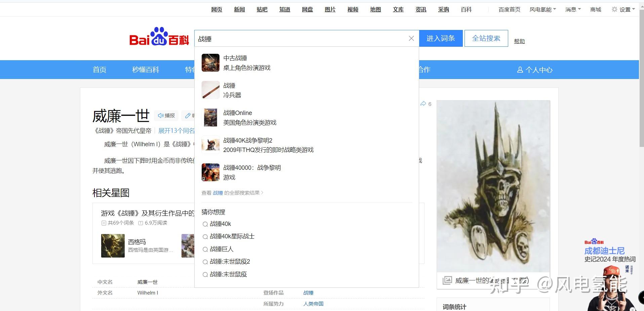
Task: Open the 网盘 top navigation item
Action: 308,9
